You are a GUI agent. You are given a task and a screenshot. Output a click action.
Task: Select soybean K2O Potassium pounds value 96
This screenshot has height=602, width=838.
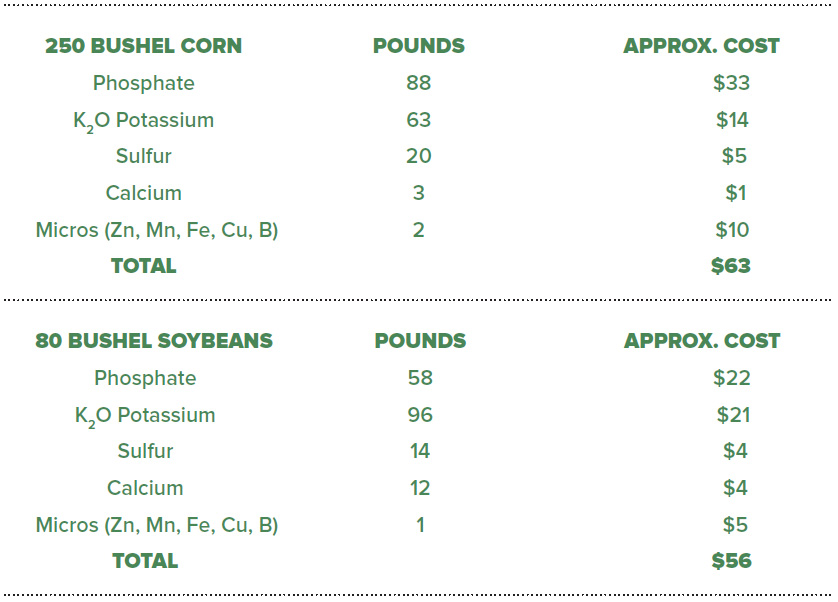[x=420, y=415]
